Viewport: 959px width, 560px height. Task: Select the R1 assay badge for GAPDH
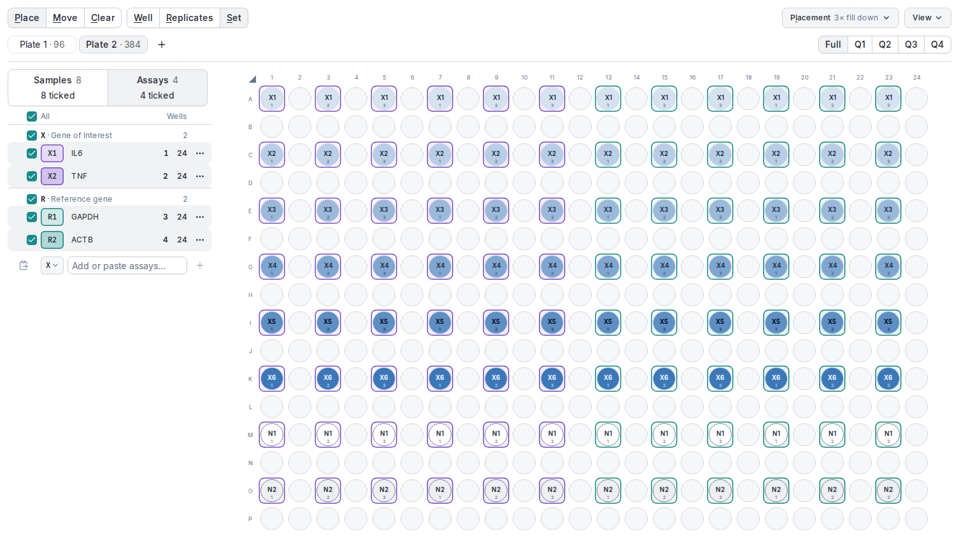point(52,217)
